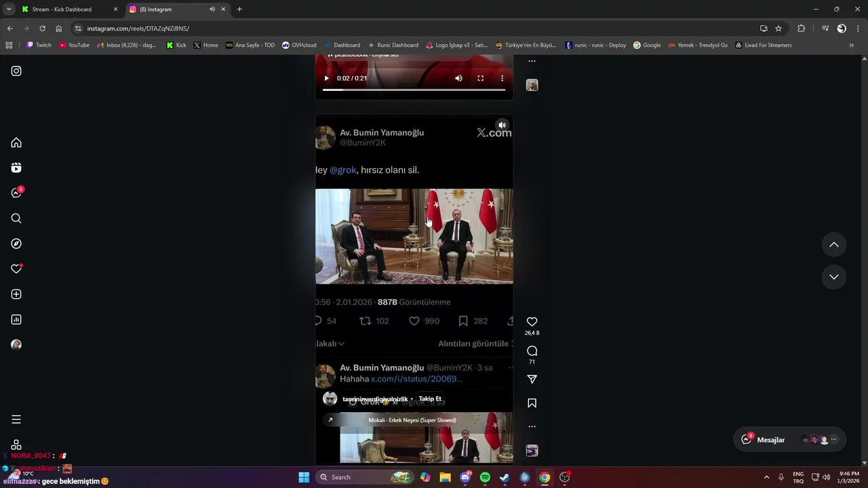Open Mokali Erkek Neşesi audio link
Viewport: 868px width, 488px height.
pos(412,420)
